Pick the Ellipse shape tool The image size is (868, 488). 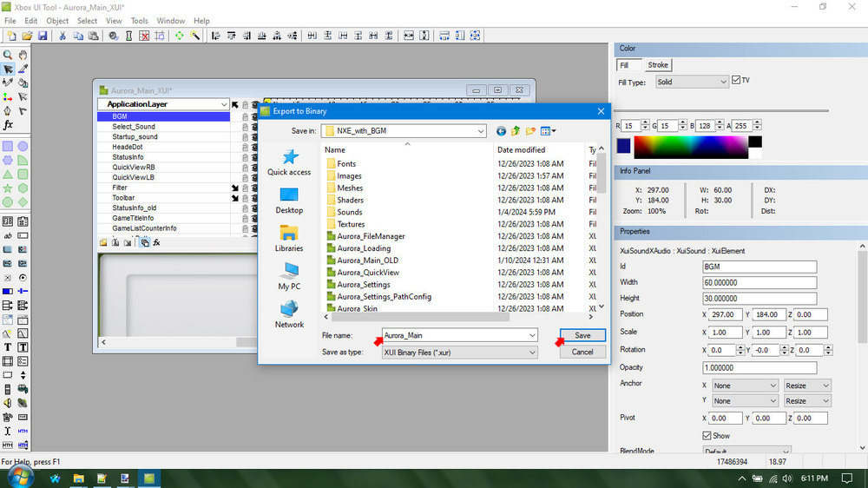coord(23,146)
